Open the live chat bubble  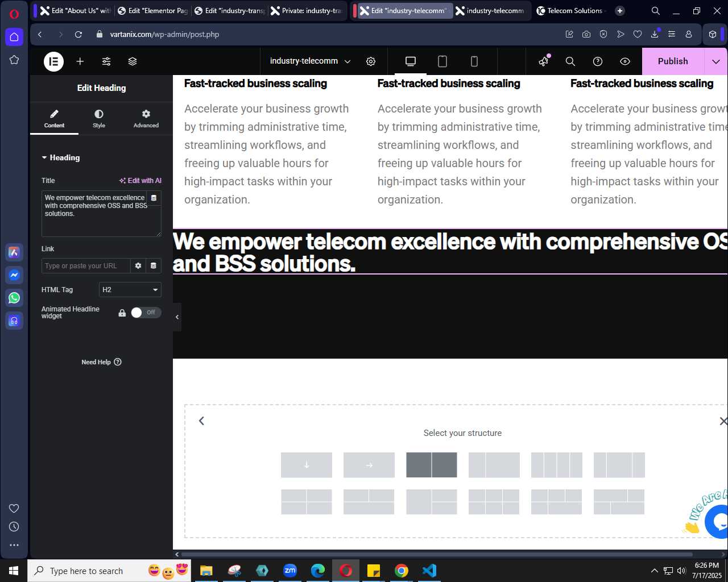pos(718,521)
